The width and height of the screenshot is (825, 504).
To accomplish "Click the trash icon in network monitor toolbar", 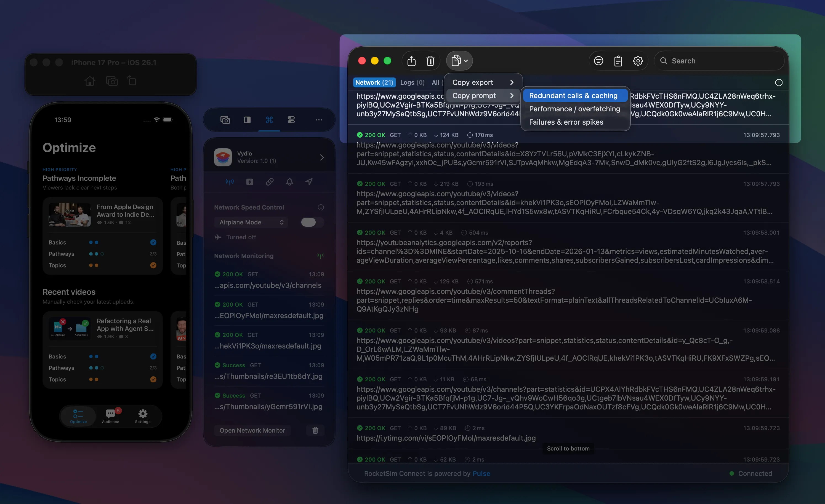I will 430,61.
